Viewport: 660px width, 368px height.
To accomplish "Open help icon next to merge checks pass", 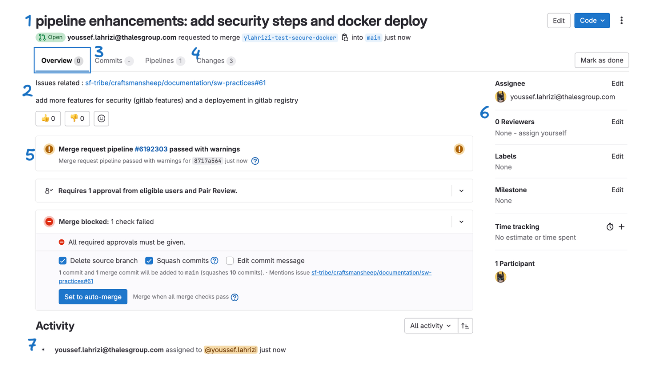I will (234, 297).
